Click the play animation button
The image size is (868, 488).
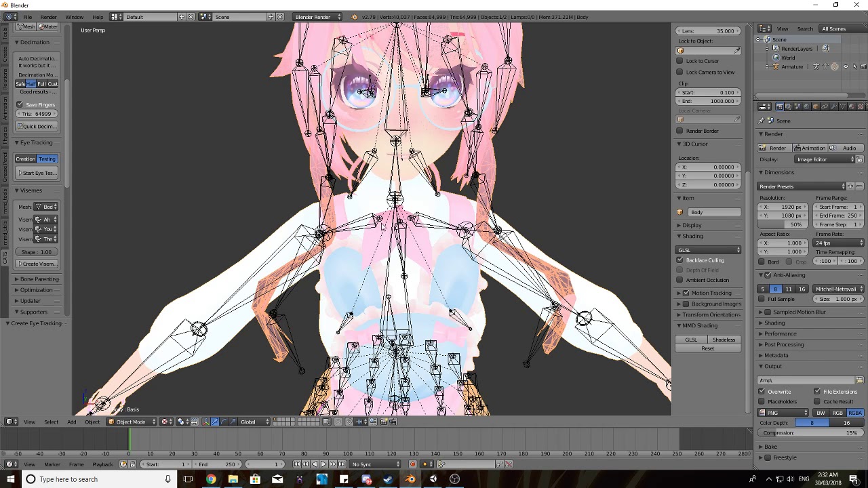click(x=323, y=464)
